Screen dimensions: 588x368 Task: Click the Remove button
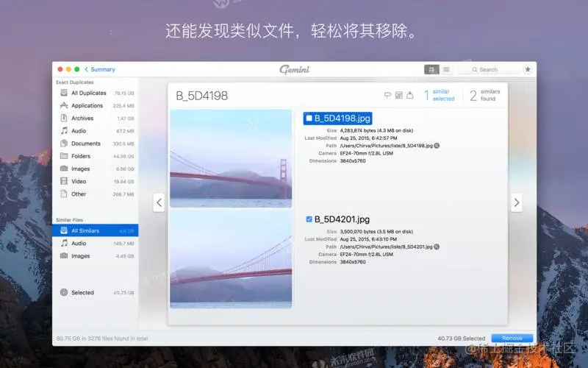click(512, 339)
